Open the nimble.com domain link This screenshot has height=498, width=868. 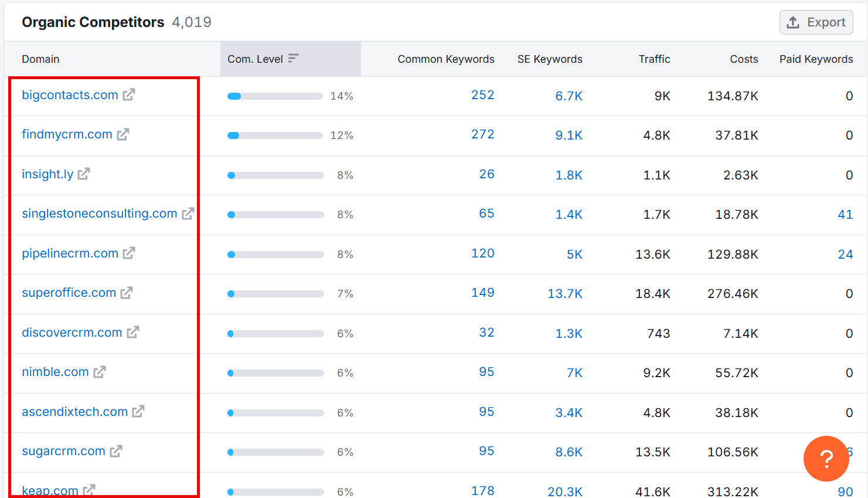click(55, 372)
